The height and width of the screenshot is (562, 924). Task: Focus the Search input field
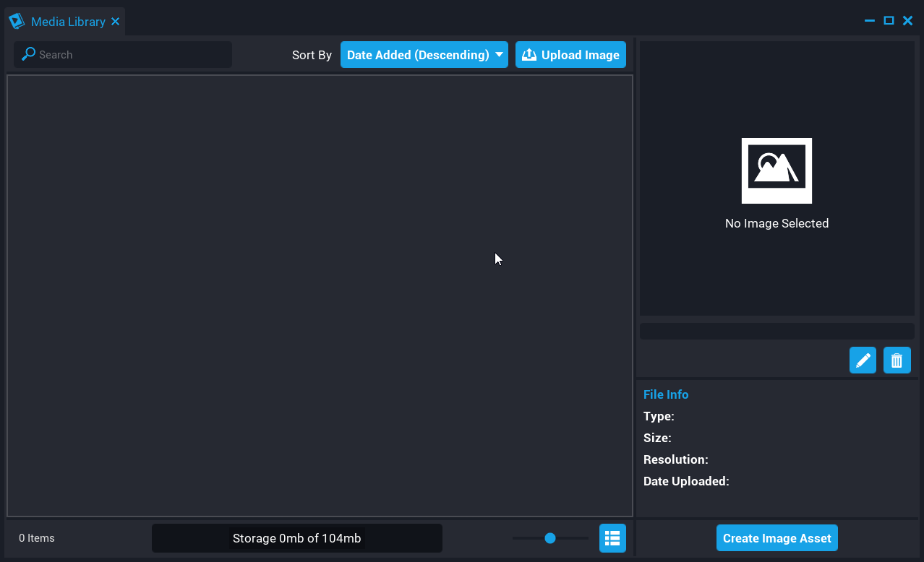(130, 55)
